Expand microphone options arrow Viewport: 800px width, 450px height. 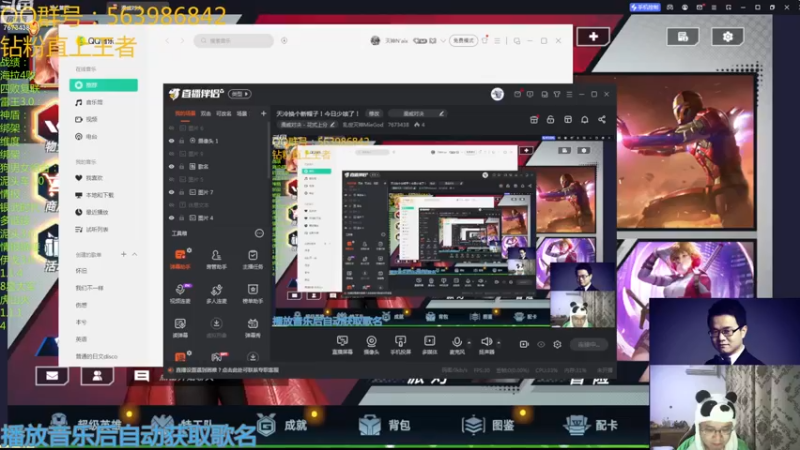point(469,343)
